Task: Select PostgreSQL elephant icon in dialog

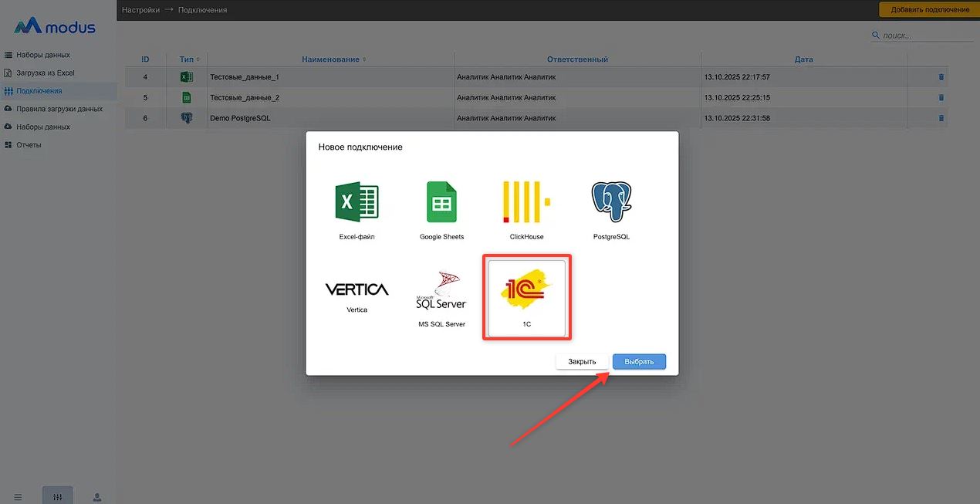Action: pyautogui.click(x=611, y=204)
